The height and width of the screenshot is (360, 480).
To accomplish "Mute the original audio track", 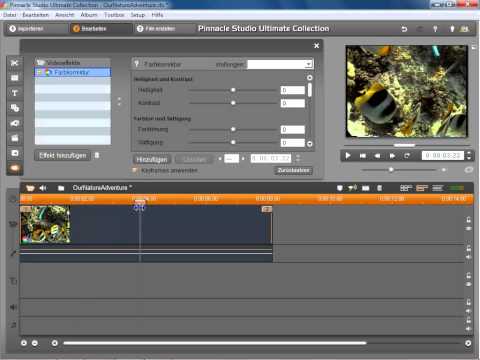I will click(x=468, y=257).
